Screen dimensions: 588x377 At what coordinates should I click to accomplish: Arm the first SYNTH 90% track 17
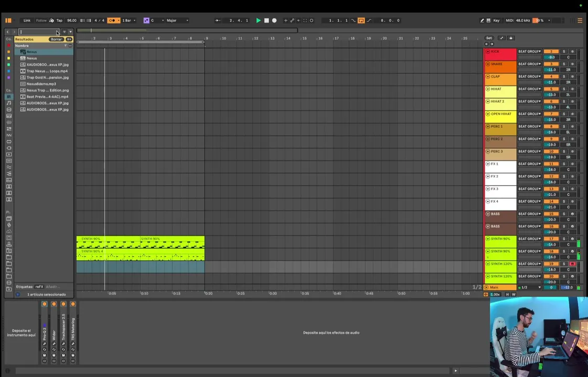572,239
